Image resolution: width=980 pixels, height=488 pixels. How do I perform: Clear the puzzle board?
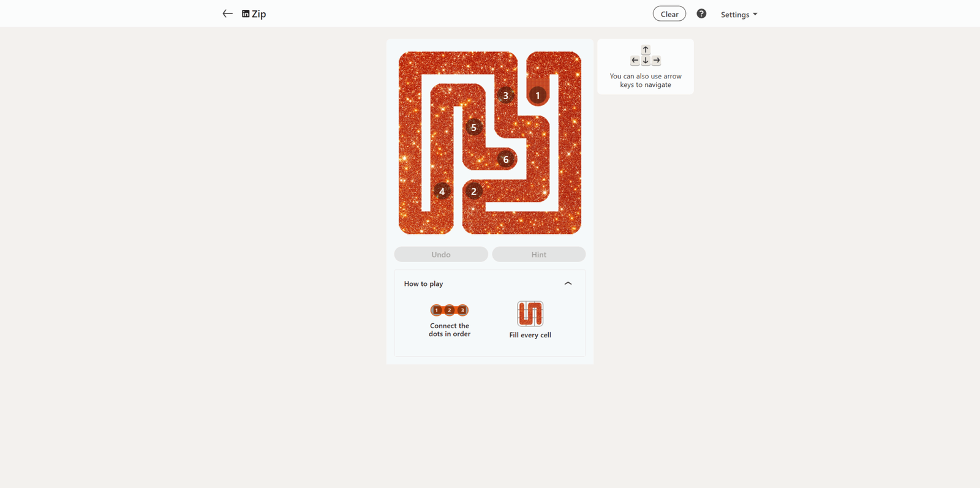(x=669, y=14)
